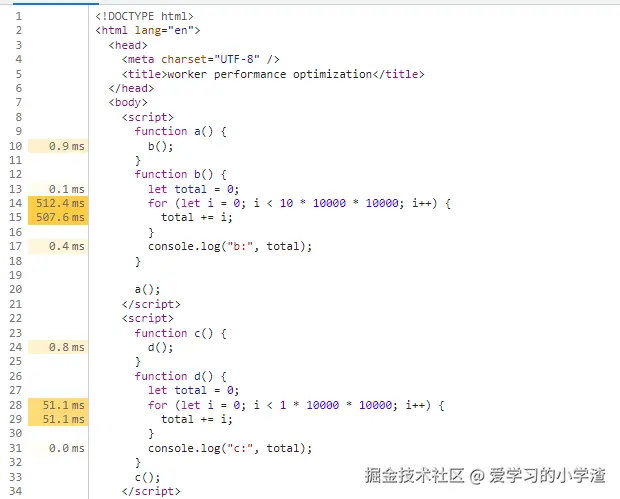Click the </script> tag on line 21

tap(151, 304)
